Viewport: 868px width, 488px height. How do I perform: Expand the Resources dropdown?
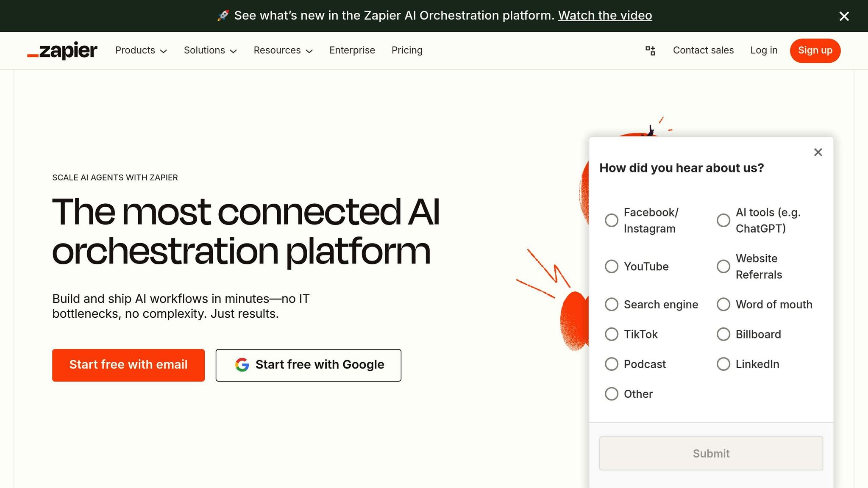pos(283,50)
